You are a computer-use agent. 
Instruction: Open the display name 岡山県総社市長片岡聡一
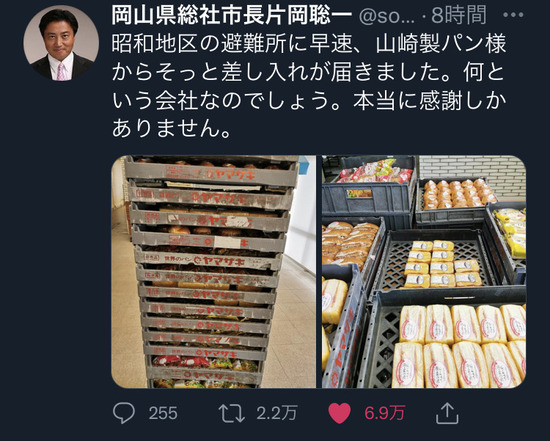coord(232,15)
